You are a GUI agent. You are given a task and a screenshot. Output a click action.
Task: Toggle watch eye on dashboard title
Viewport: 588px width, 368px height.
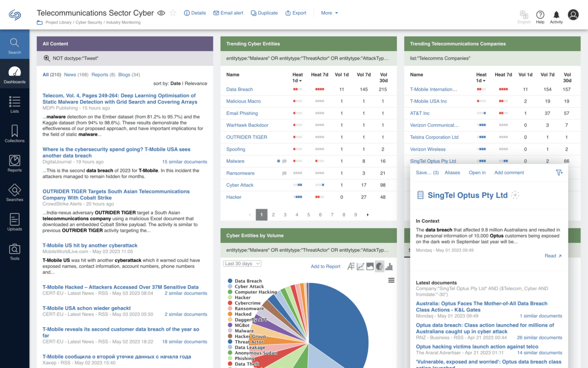tap(161, 13)
